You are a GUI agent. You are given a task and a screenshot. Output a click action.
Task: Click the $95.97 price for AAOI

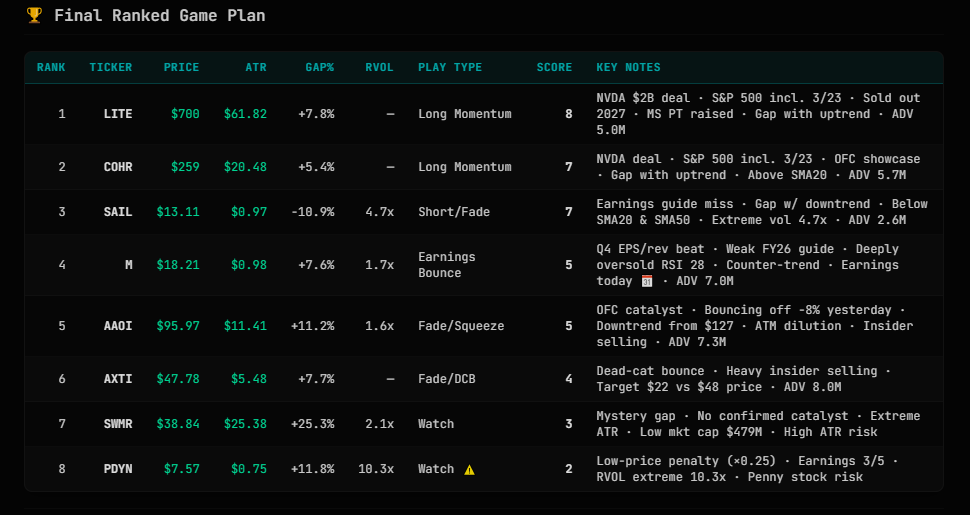point(178,326)
